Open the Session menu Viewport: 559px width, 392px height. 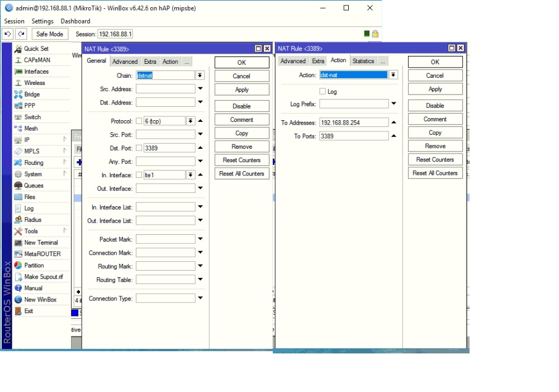point(15,21)
